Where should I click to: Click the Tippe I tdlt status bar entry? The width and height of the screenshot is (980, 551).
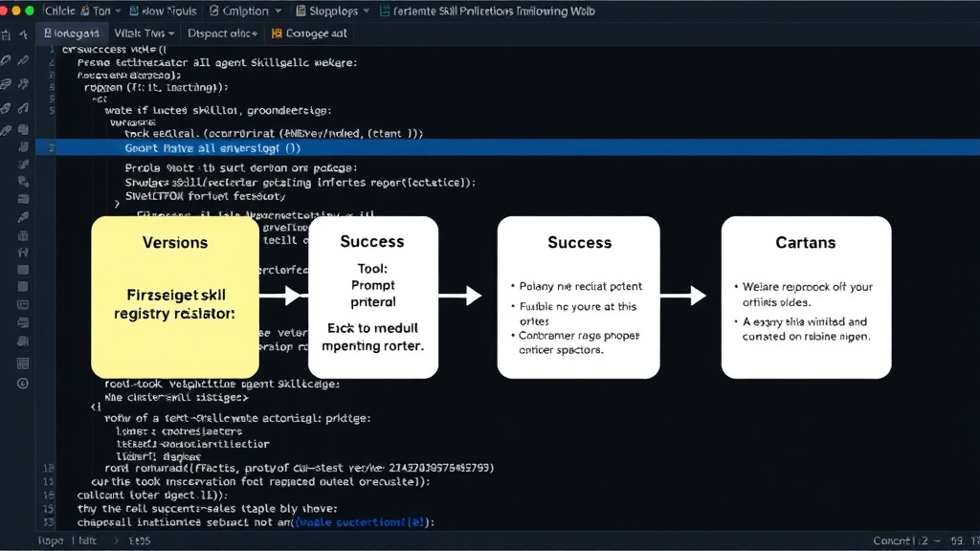68,541
